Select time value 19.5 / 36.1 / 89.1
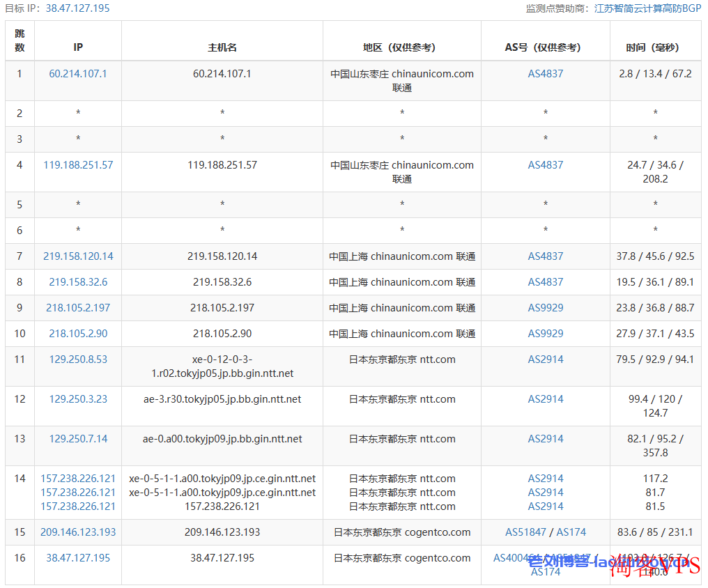This screenshot has height=588, width=708. pyautogui.click(x=655, y=281)
